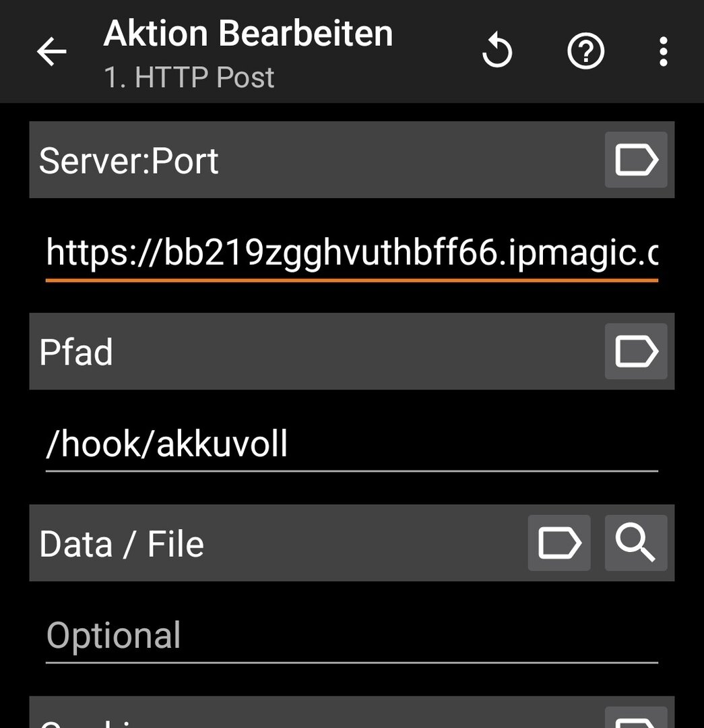Screen dimensions: 704x728
Task: Select the Optional Data / File input
Action: 350,636
